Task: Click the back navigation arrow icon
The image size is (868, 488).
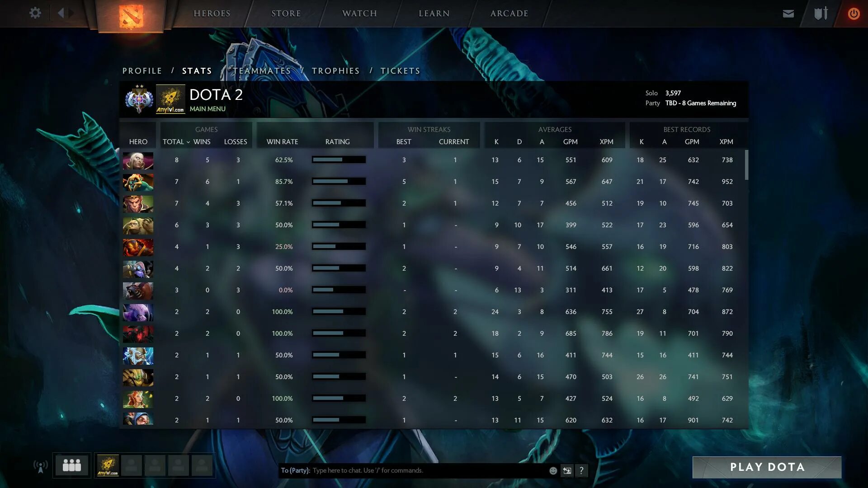Action: [61, 13]
